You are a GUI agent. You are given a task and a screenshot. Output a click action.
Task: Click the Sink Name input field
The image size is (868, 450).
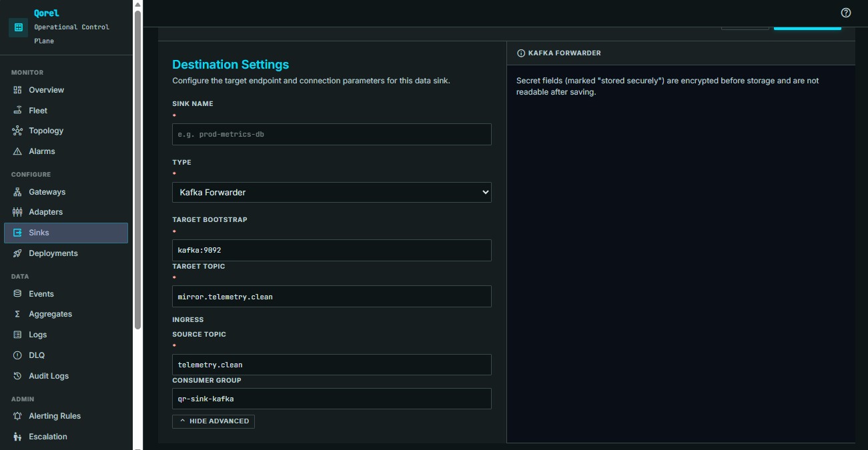tap(332, 134)
